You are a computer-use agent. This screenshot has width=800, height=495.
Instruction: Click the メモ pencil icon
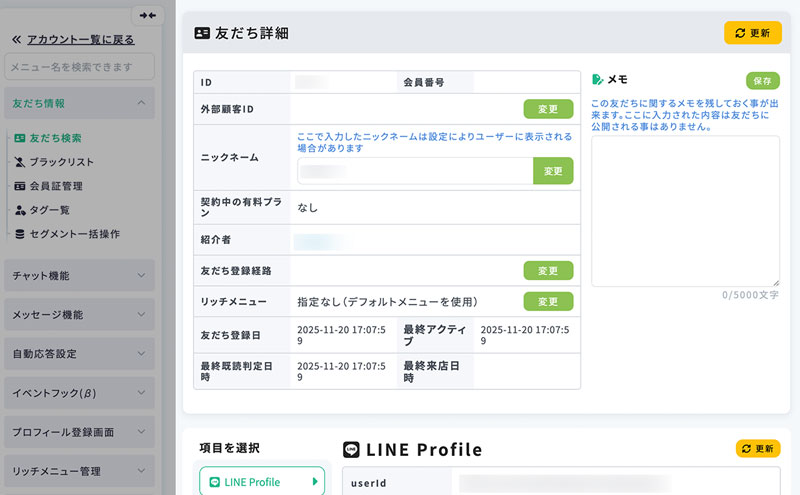pos(598,79)
